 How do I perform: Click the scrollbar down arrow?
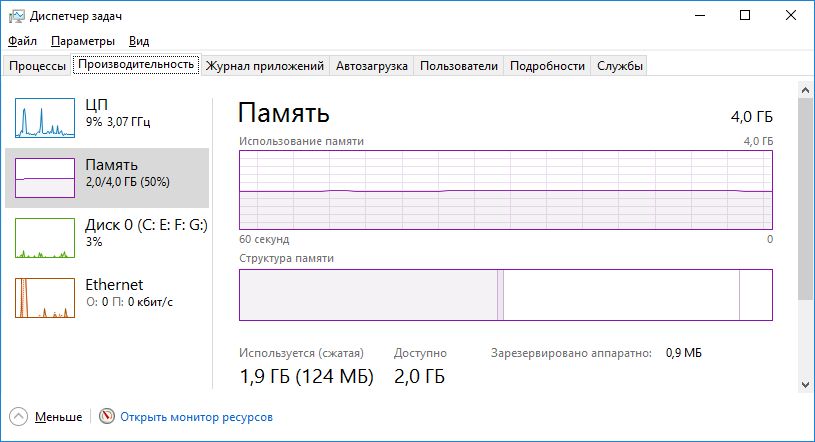[x=806, y=383]
